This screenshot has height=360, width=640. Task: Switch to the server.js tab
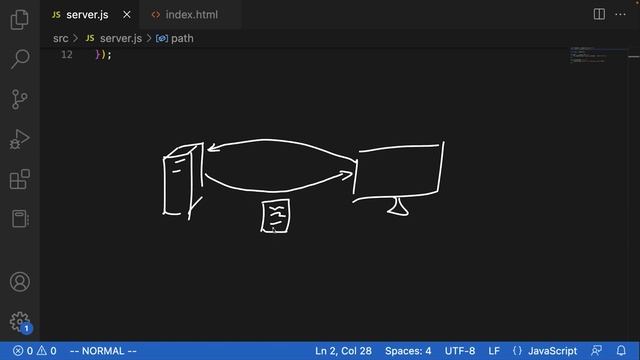87,15
